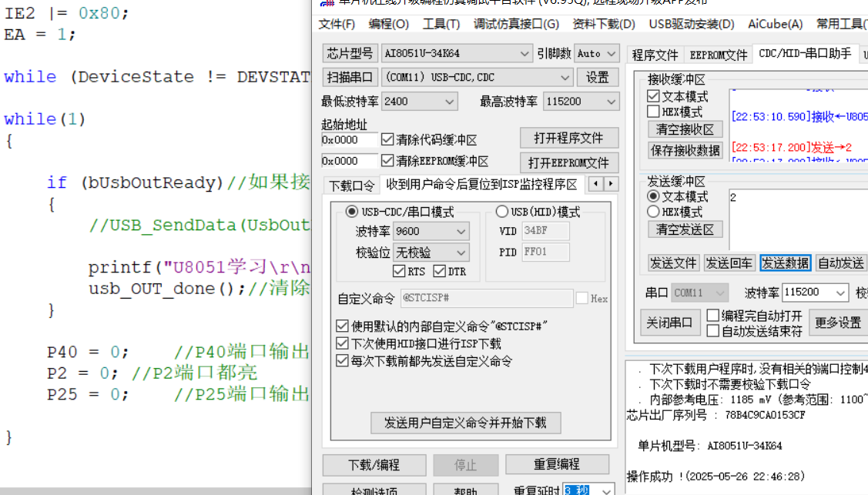This screenshot has width=868, height=495.
Task: Open the 资料下载(D) menu
Action: click(603, 25)
